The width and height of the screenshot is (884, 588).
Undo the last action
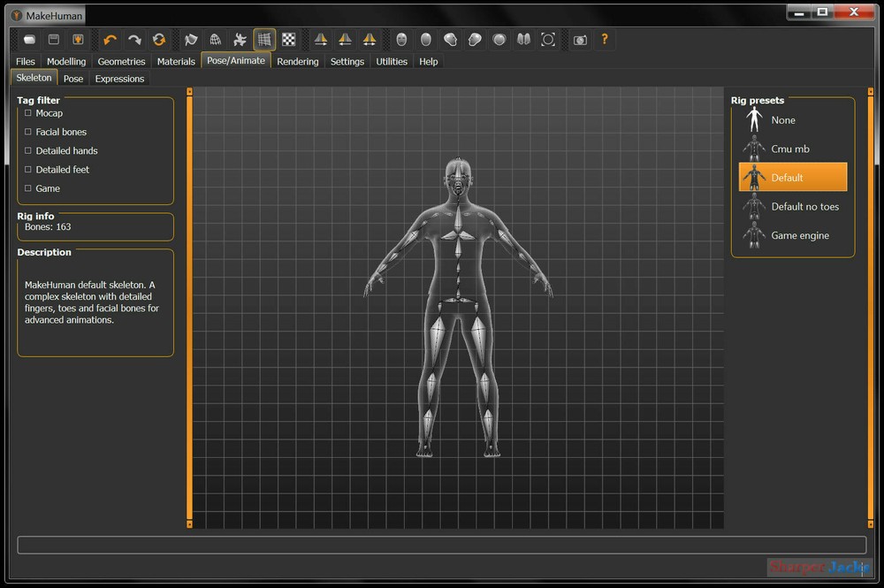tap(110, 40)
